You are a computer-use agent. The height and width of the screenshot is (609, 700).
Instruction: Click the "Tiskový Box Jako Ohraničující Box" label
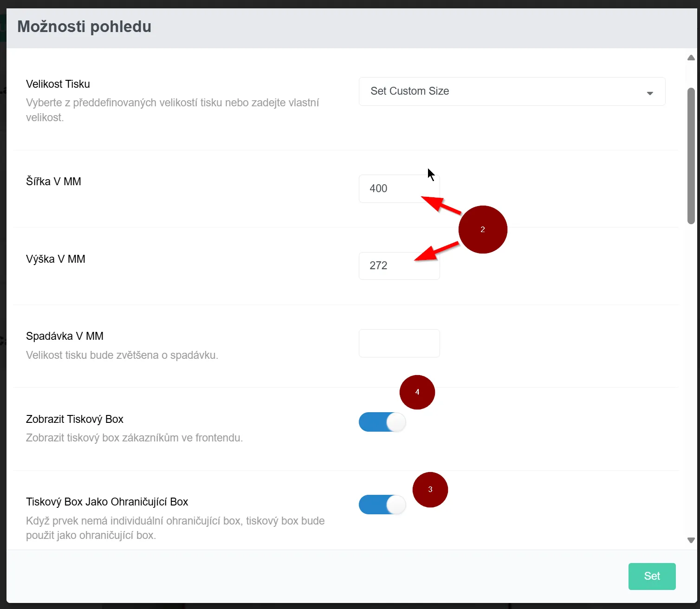107,502
